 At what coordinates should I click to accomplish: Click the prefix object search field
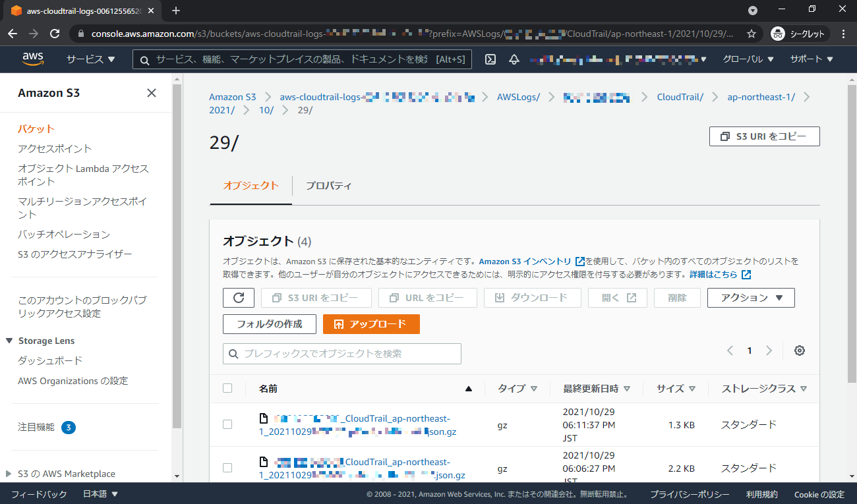pyautogui.click(x=342, y=354)
